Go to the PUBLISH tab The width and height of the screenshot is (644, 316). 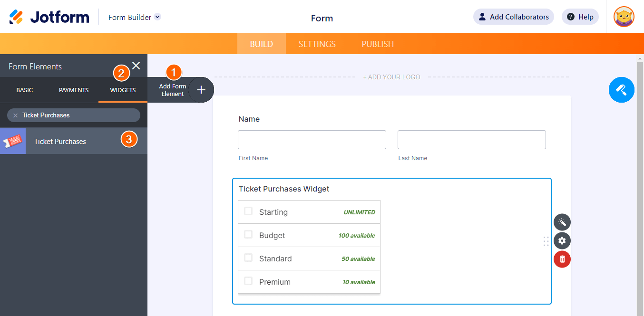coord(378,44)
